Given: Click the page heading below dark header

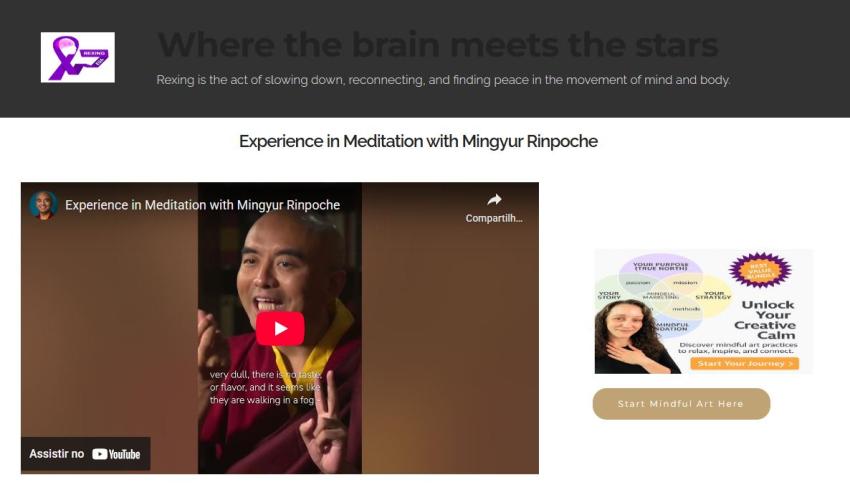Looking at the screenshot, I should (418, 141).
